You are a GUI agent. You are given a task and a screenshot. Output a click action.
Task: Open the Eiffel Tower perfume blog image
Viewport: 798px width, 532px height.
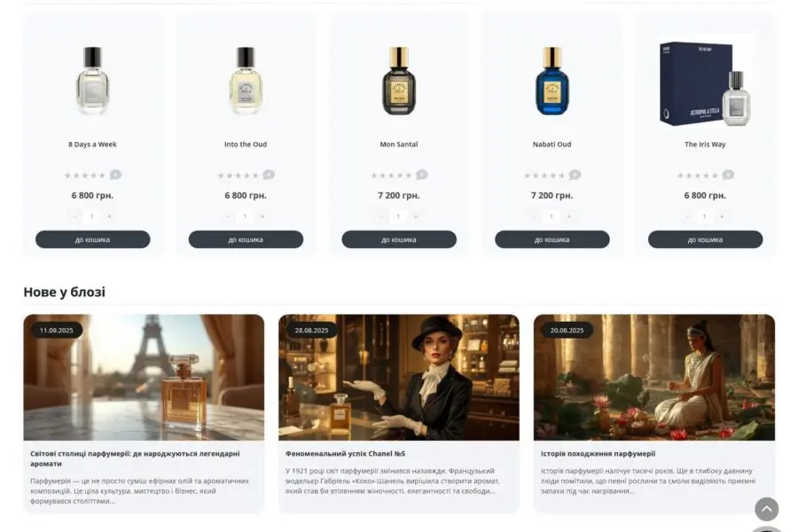point(144,377)
